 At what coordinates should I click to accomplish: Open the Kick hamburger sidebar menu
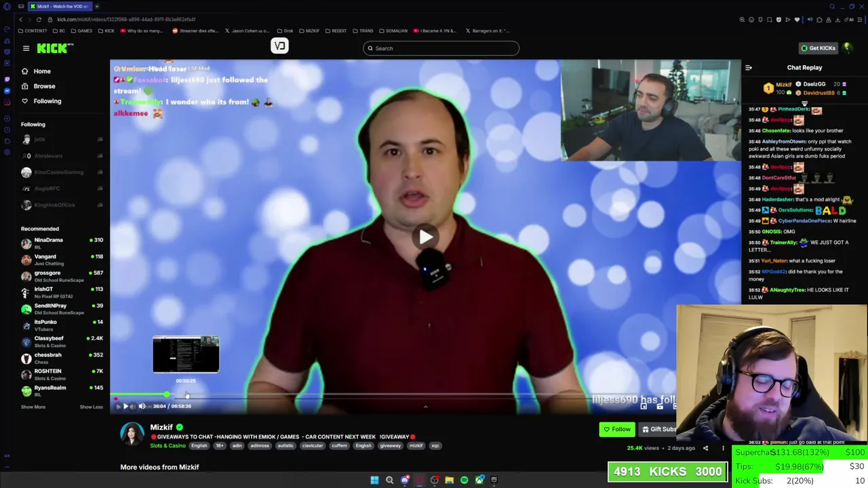coord(26,48)
